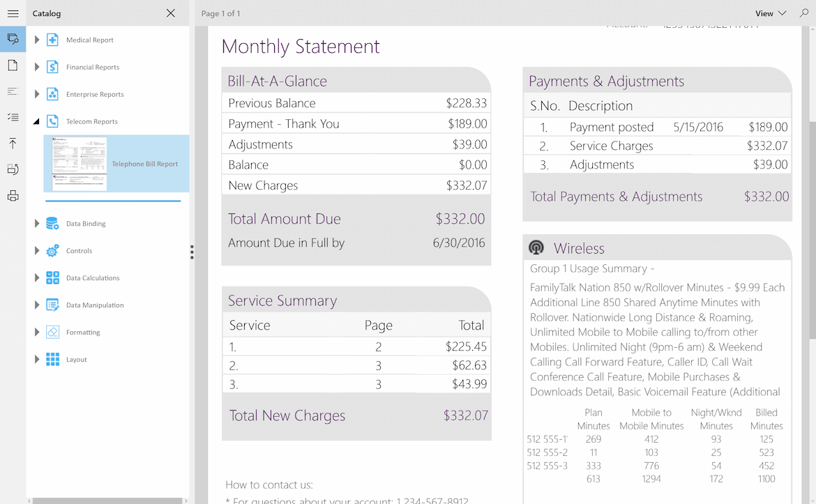The width and height of the screenshot is (816, 504).
Task: Toggle the Catalog panel sidebar icon
Action: click(x=13, y=39)
